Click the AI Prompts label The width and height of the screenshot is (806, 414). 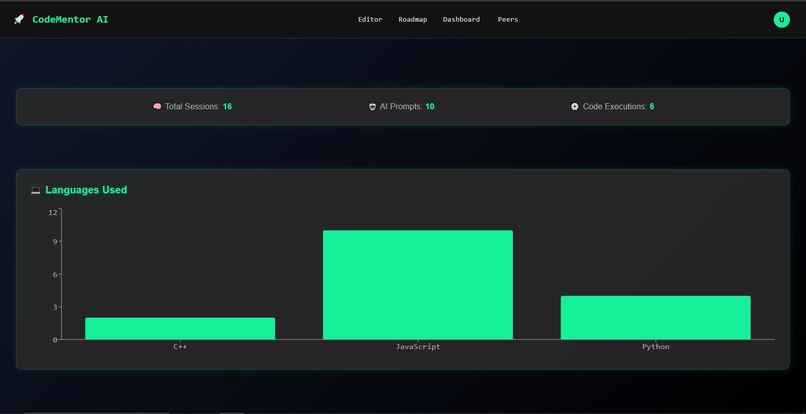(401, 106)
